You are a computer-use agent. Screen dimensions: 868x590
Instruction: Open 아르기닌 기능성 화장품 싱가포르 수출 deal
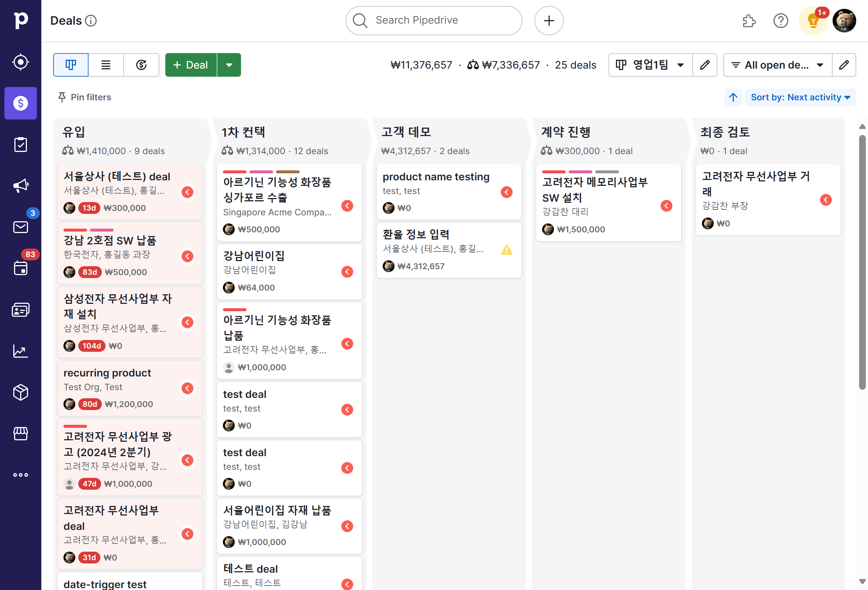coord(289,203)
